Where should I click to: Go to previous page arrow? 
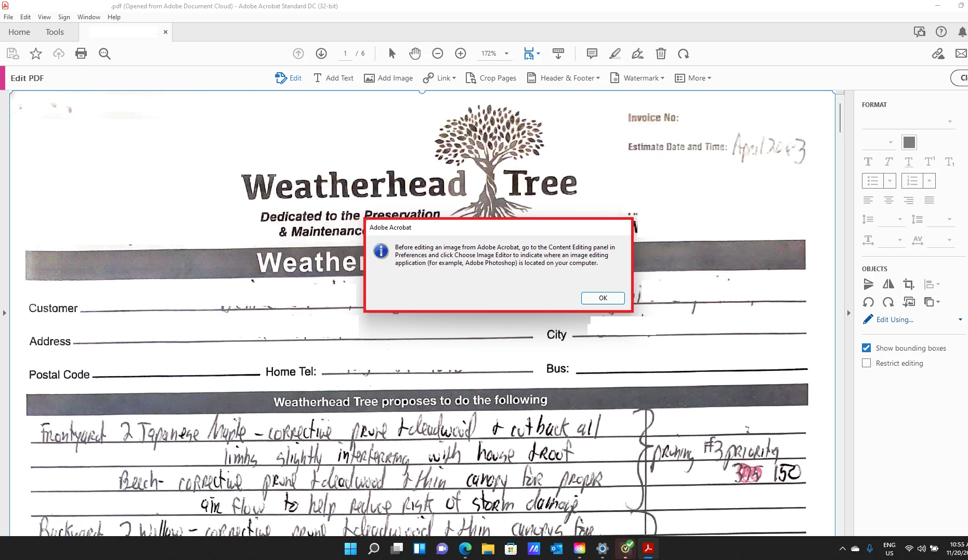298,54
